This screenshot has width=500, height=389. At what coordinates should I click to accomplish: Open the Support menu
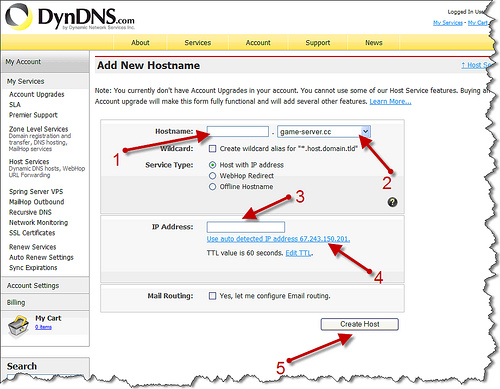(x=318, y=43)
